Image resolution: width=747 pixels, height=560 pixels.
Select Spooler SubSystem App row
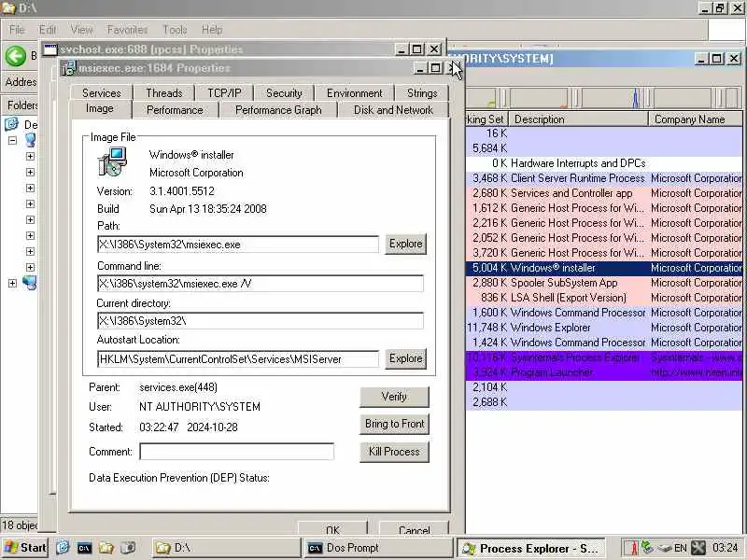pos(603,283)
